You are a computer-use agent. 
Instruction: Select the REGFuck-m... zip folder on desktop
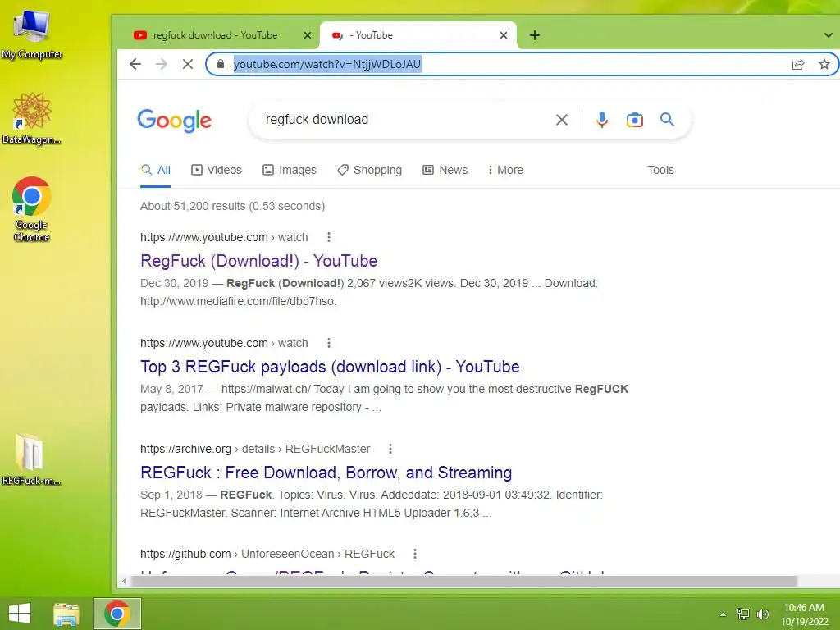(x=32, y=459)
